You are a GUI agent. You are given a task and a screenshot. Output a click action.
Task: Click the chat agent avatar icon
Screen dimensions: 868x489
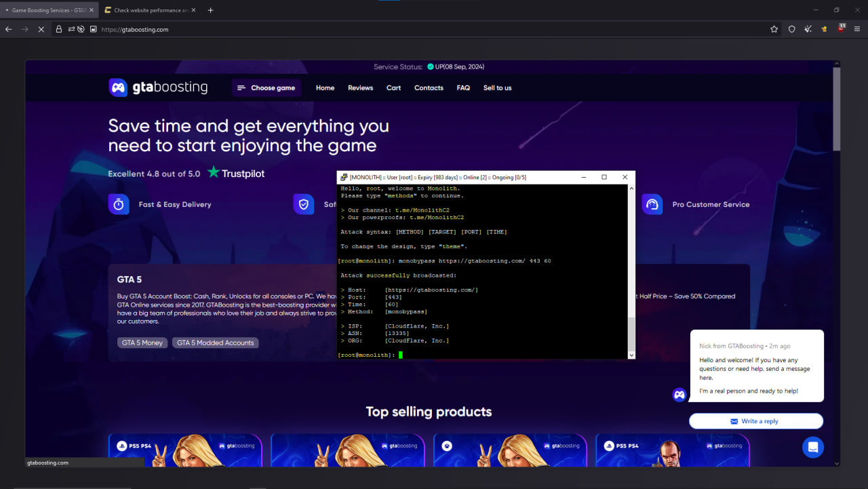tap(679, 395)
